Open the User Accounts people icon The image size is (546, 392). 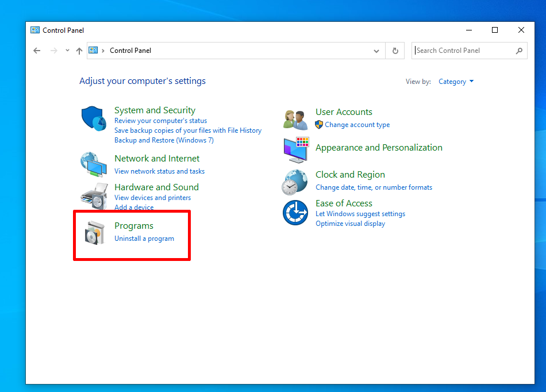coord(295,119)
